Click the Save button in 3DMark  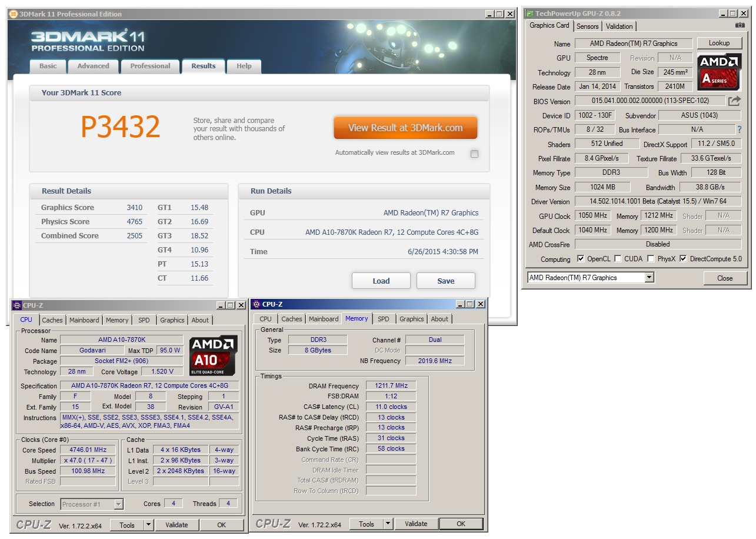(446, 281)
